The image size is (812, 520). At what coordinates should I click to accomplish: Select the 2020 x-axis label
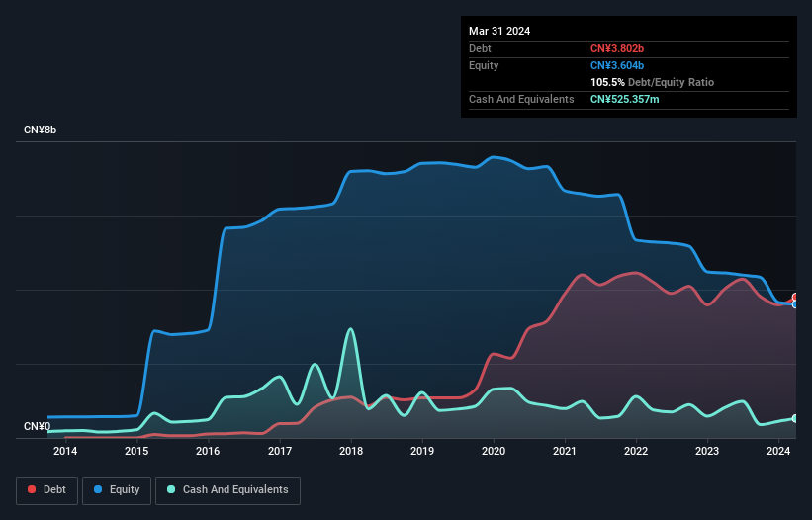click(x=494, y=451)
